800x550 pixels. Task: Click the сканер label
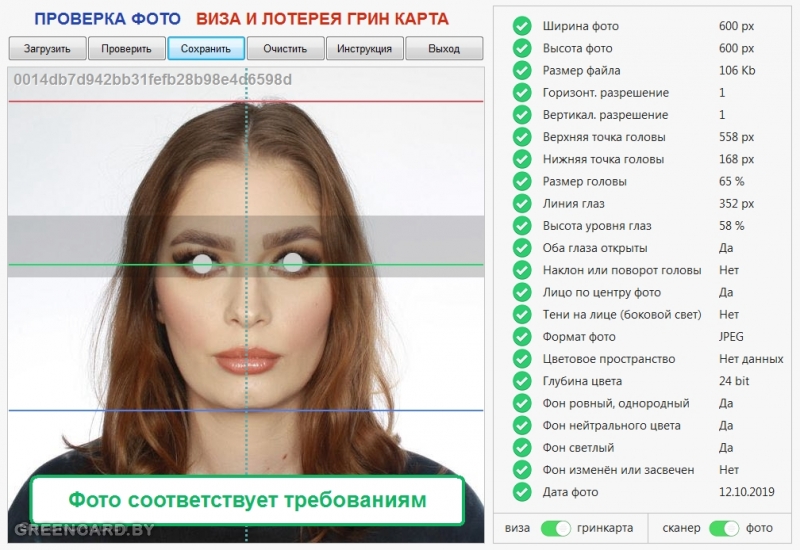pyautogui.click(x=681, y=528)
